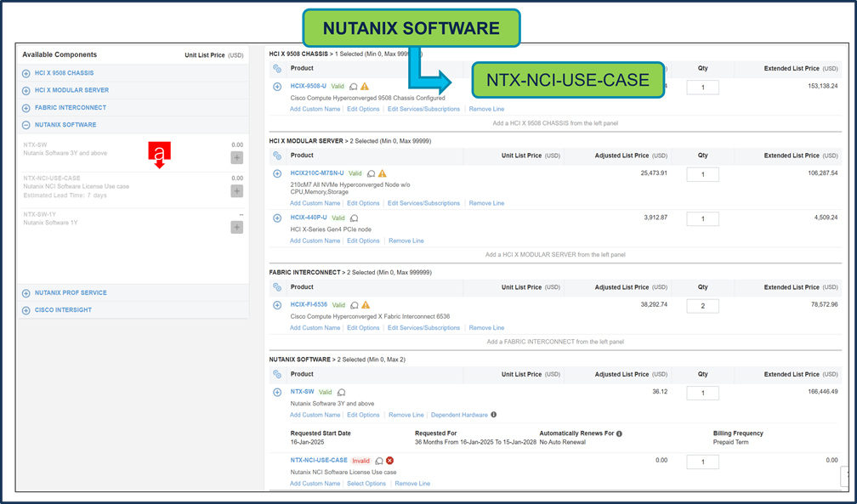This screenshot has height=504, width=857.
Task: Click headset support icon for HCIX-9508-U
Action: pyautogui.click(x=354, y=87)
